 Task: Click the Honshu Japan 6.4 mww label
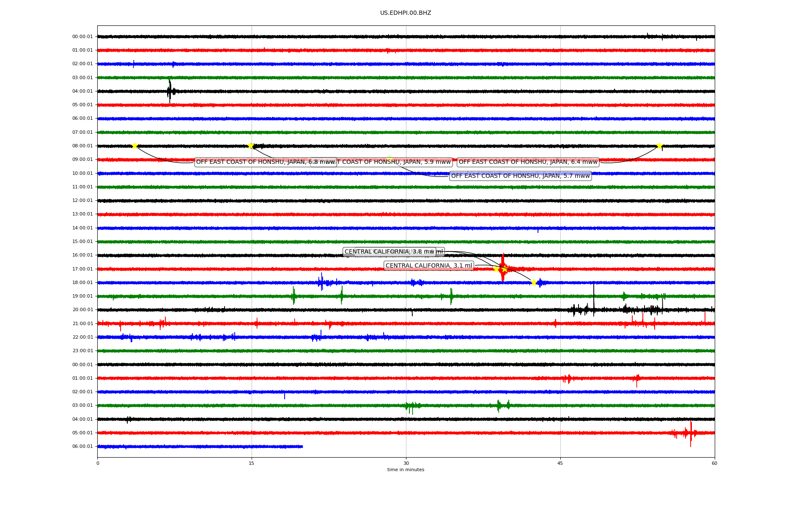528,162
